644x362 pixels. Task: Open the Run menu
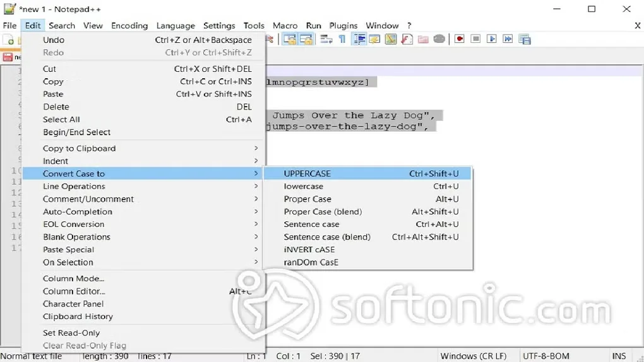coord(313,25)
